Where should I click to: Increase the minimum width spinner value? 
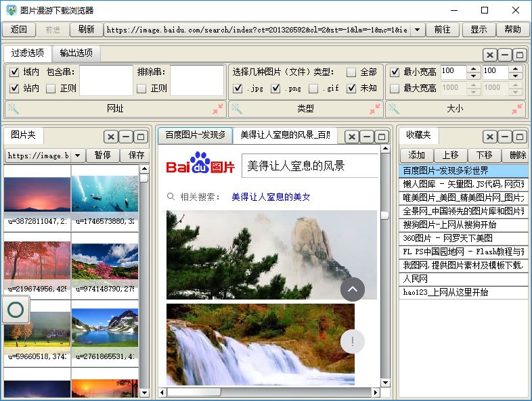tap(474, 68)
